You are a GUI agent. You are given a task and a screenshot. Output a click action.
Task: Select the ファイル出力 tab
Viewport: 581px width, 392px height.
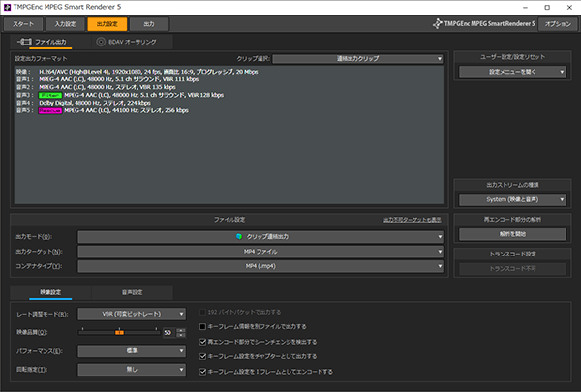point(50,42)
